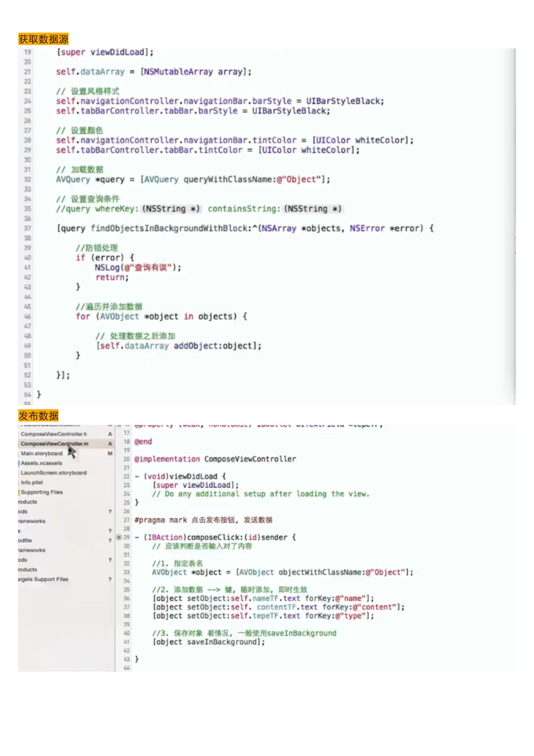Open Info.plist in the project navigator
The image size is (534, 756).
click(x=32, y=482)
